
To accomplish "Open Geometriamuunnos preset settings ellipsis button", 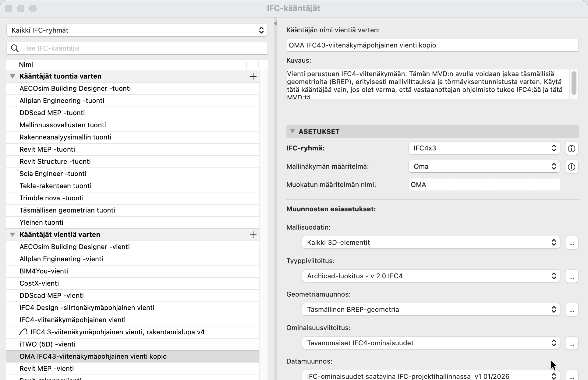I will click(x=572, y=310).
